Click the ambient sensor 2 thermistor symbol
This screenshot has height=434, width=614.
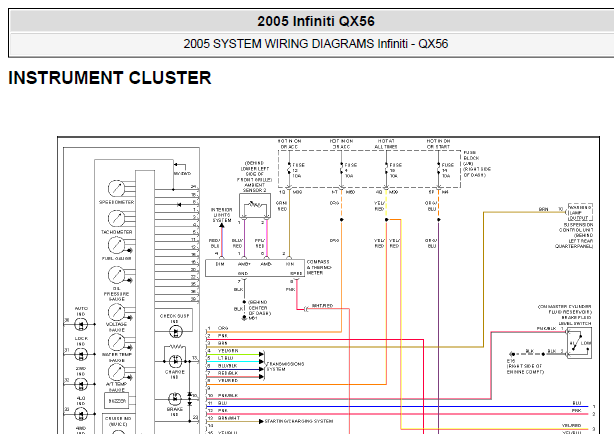(255, 205)
